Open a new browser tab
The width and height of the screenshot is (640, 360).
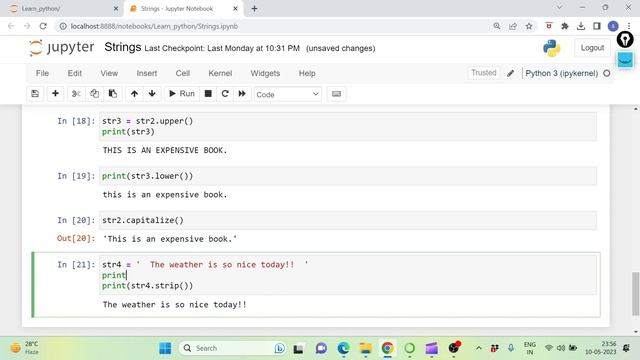point(254,9)
